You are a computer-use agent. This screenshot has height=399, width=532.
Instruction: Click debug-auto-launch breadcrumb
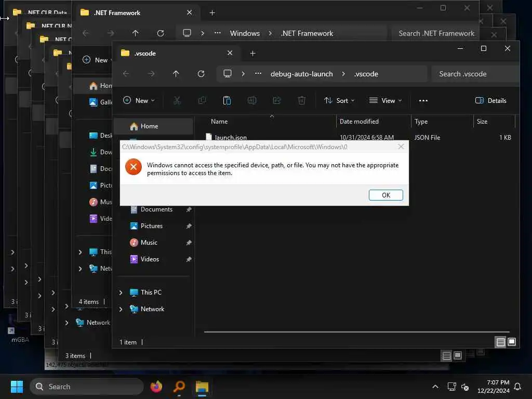(301, 74)
